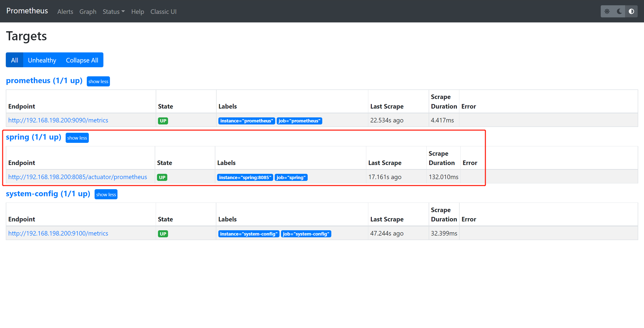This screenshot has height=328, width=644.
Task: Click instance="spring:8085" label badge
Action: pyautogui.click(x=245, y=177)
